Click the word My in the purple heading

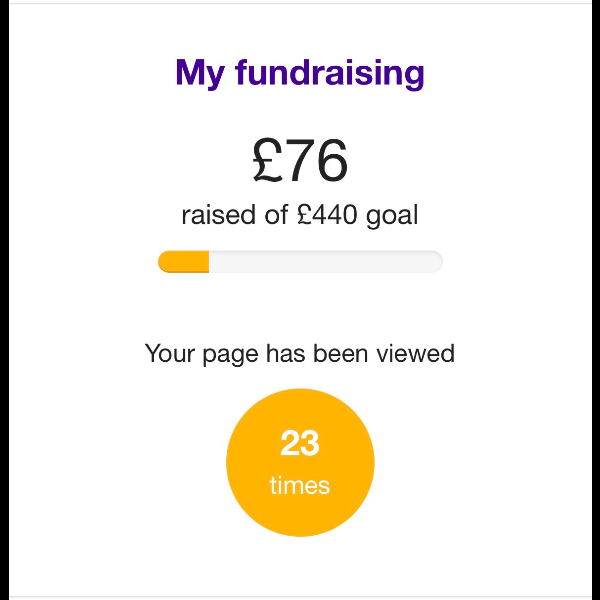pyautogui.click(x=201, y=73)
